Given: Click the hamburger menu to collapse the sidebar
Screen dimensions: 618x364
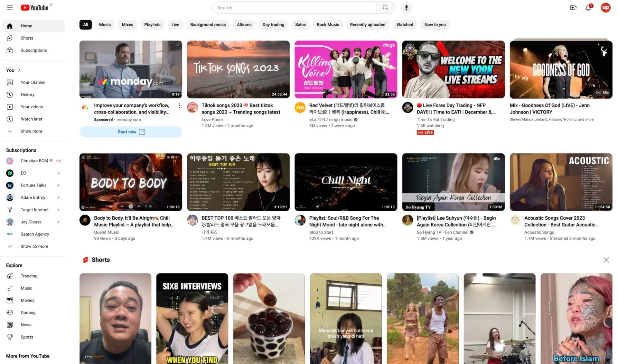Looking at the screenshot, I should click(x=10, y=7).
